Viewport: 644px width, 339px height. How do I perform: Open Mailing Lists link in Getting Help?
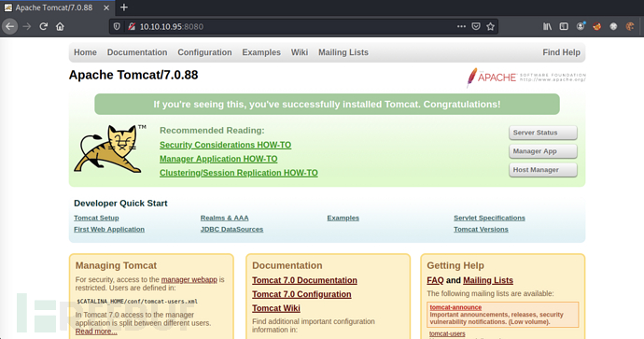click(488, 280)
